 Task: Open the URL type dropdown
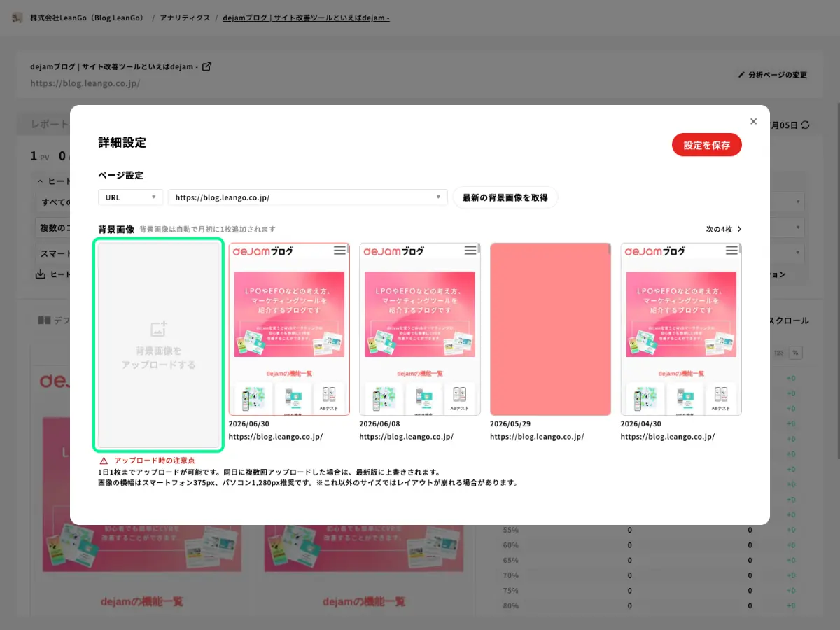click(130, 197)
